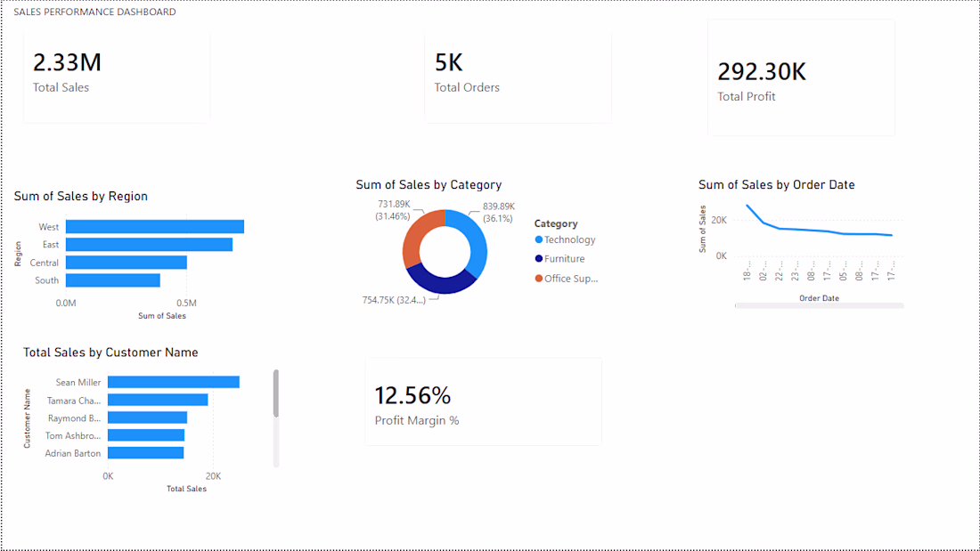Click the "Sean Miller" axis label
The image size is (980, 551).
click(x=78, y=383)
